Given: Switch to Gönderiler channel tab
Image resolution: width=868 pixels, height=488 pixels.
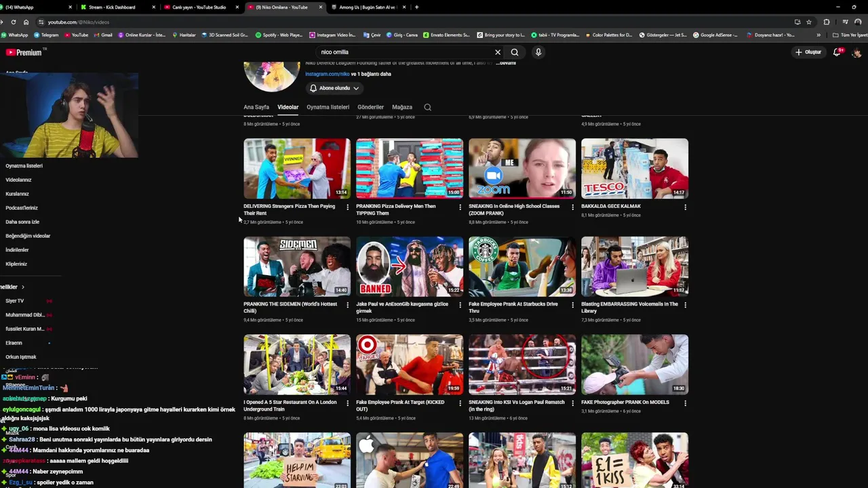Looking at the screenshot, I should point(370,107).
